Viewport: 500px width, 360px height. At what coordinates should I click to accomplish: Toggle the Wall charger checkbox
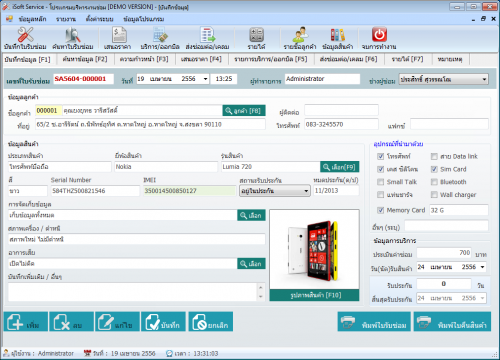[434, 195]
